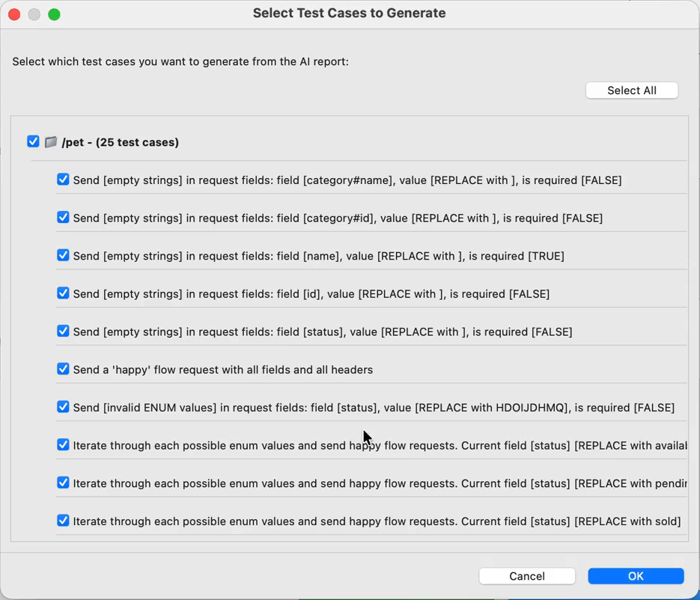
Task: Cancel the test case selection dialog
Action: [527, 576]
